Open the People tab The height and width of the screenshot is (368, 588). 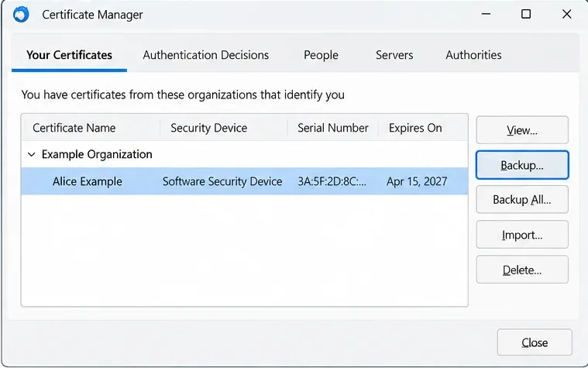321,55
